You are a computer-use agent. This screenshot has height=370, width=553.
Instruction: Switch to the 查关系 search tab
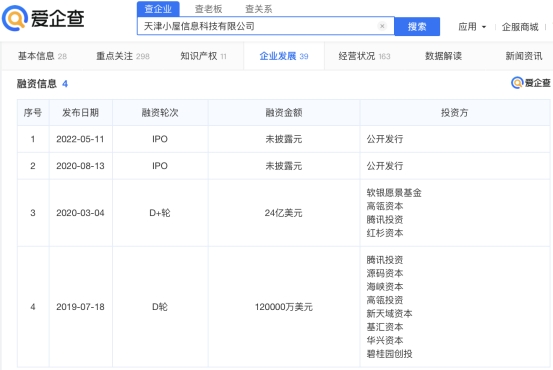(259, 9)
